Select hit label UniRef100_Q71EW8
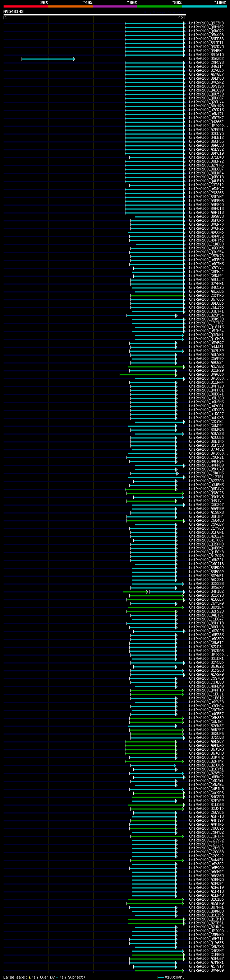This screenshot has width=230, height=980. pyautogui.click(x=206, y=158)
